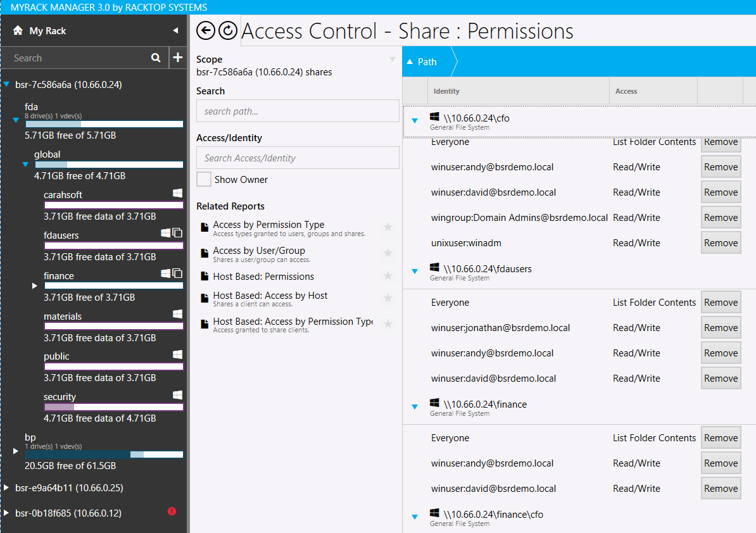
Task: Select the carahsoft dataset in the tree
Action: click(x=63, y=195)
